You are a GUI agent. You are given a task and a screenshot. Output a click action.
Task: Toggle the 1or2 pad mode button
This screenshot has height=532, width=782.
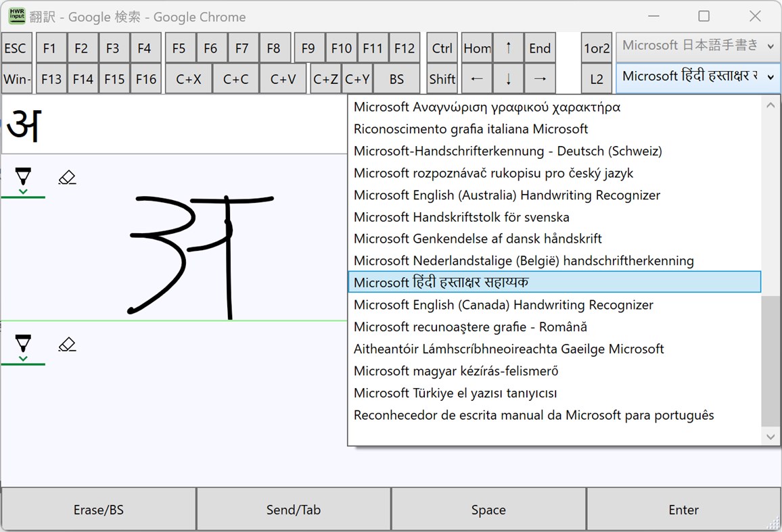(x=597, y=48)
